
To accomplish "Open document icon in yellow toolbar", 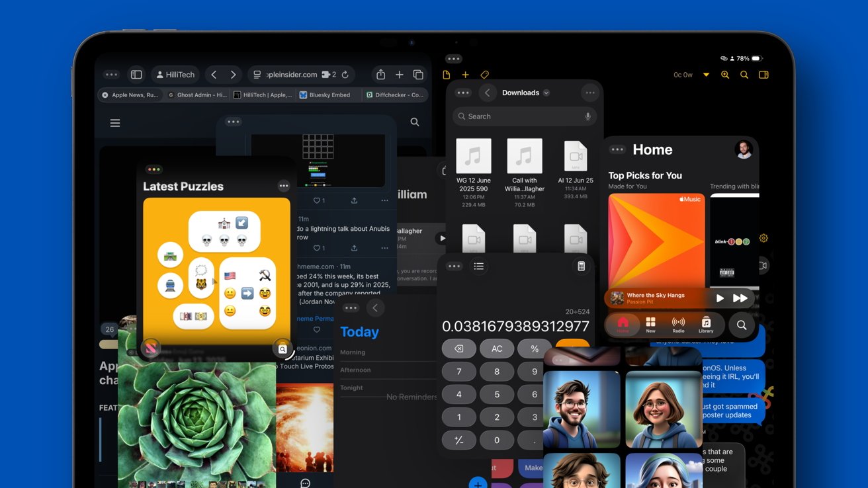I will click(447, 75).
